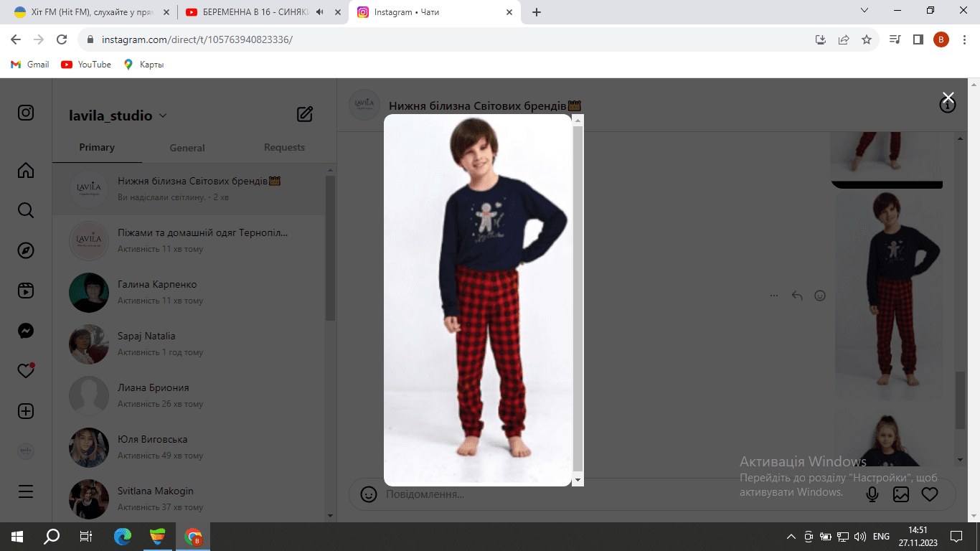Open Chrome profile B avatar
Image resolution: width=980 pixels, height=551 pixels.
941,39
